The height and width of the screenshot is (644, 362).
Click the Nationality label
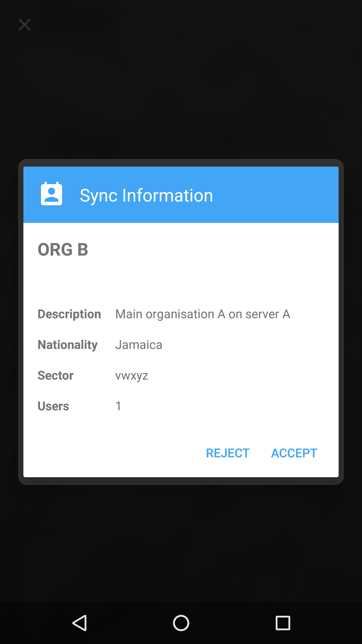coord(68,345)
